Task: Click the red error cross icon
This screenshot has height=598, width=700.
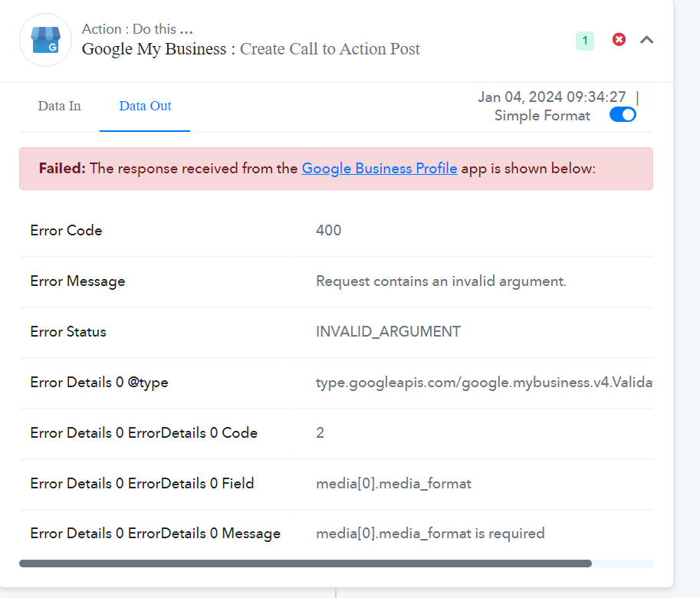Action: tap(619, 40)
